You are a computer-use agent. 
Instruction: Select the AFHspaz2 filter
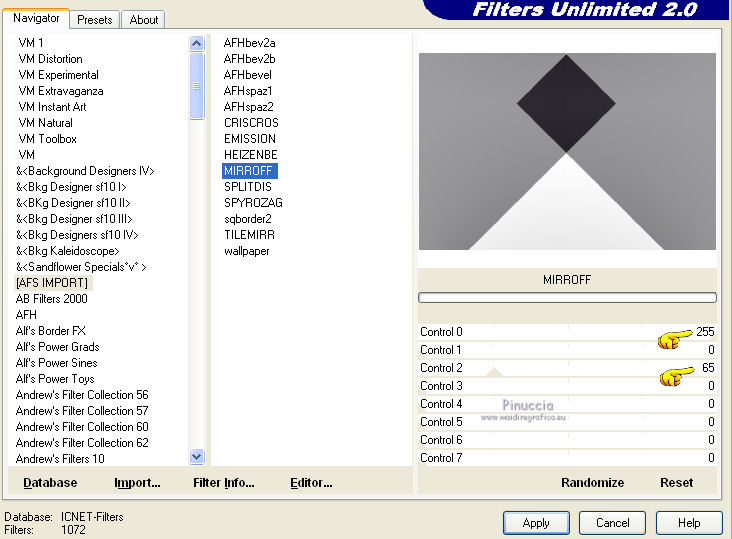point(248,106)
